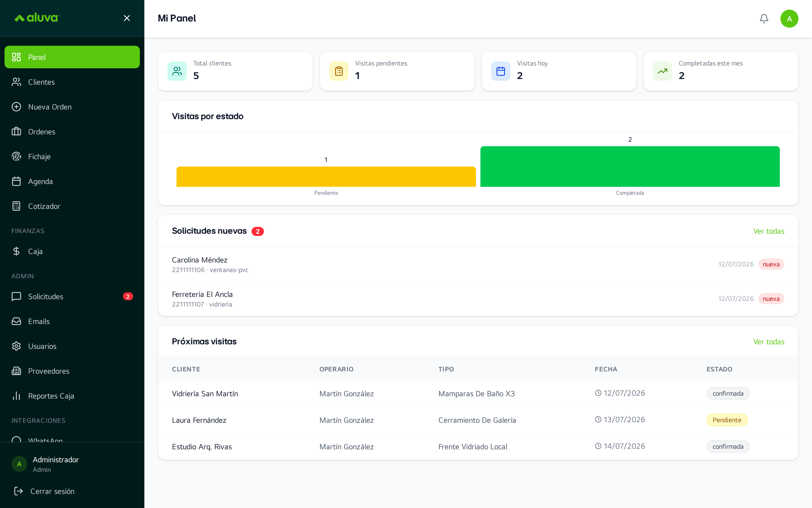Image resolution: width=812 pixels, height=508 pixels.
Task: Click the Pendiente status badge for Laura Fernández
Action: point(727,420)
